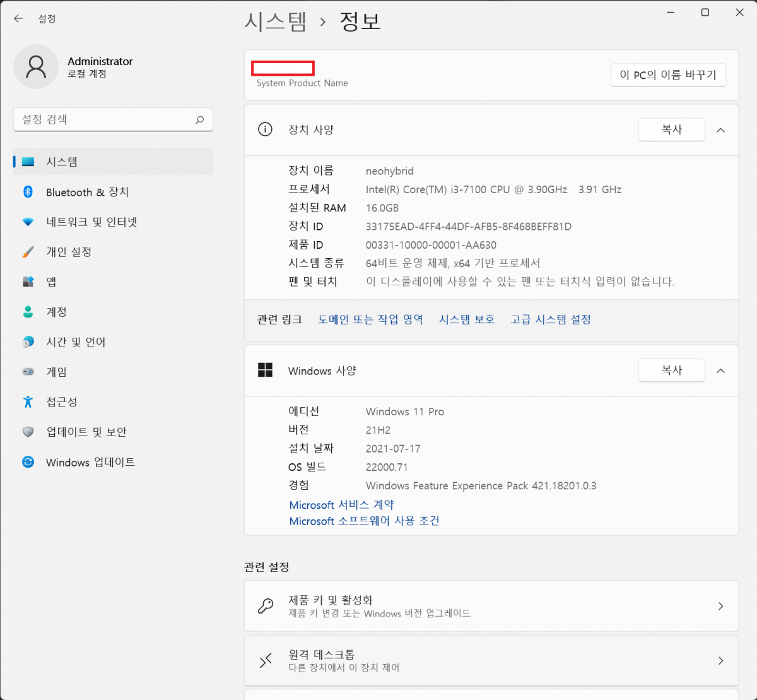Click the 제품 ID value 00331-10000-00001-AA630
757x700 pixels.
[x=431, y=245]
